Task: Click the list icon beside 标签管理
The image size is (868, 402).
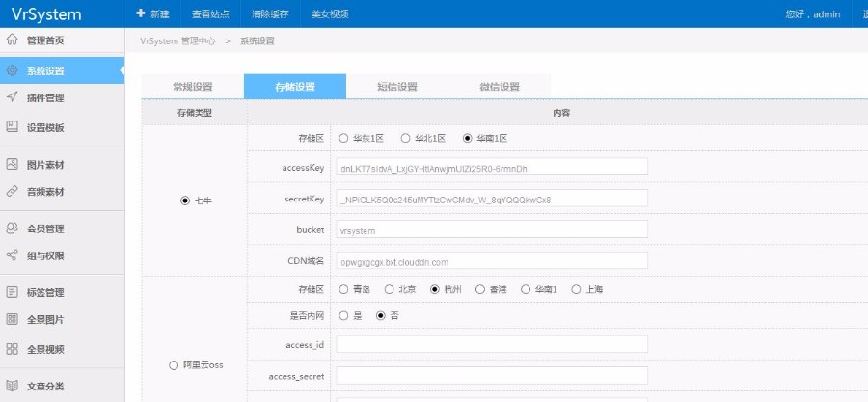Action: [x=12, y=292]
